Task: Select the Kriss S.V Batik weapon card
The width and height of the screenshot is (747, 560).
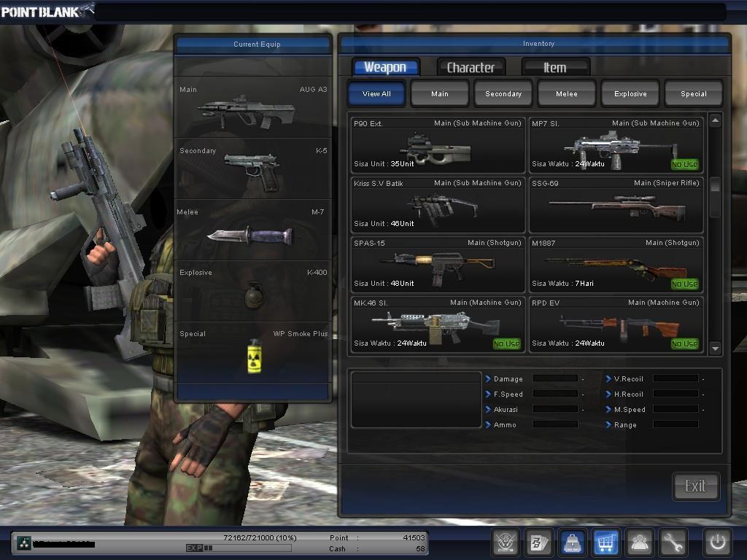Action: pos(438,204)
